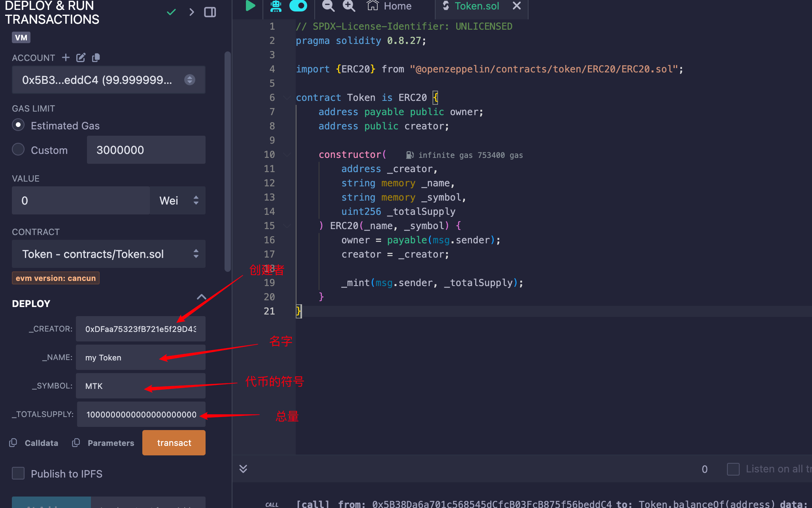The width and height of the screenshot is (812, 508).
Task: Click the custom gas limit field showing 3000000
Action: 146,150
